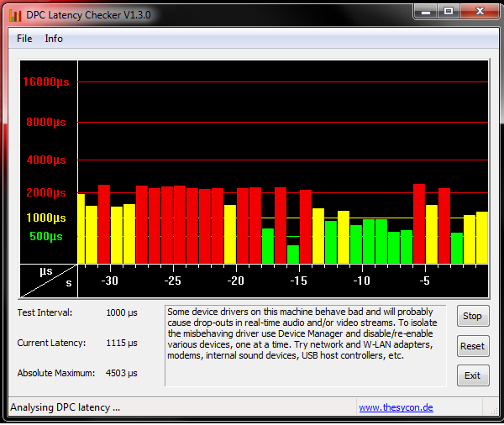Click the 2000µs axis label
Image resolution: width=504 pixels, height=425 pixels.
point(46,193)
